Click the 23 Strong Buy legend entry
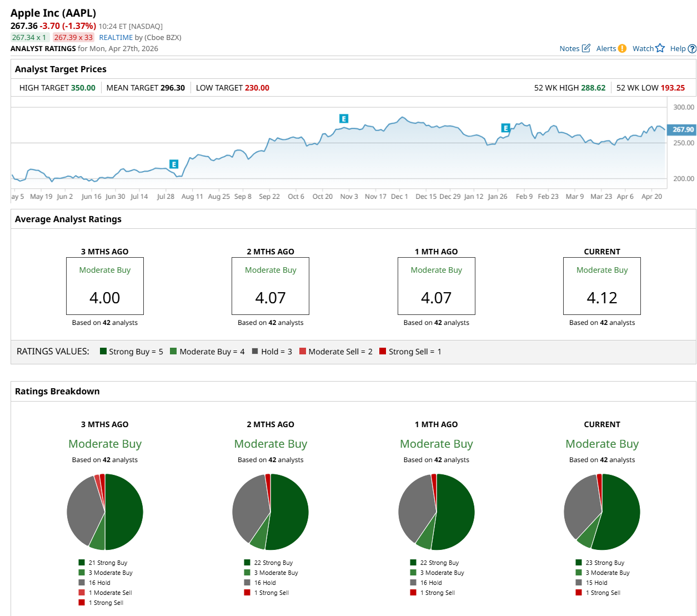 coord(604,563)
